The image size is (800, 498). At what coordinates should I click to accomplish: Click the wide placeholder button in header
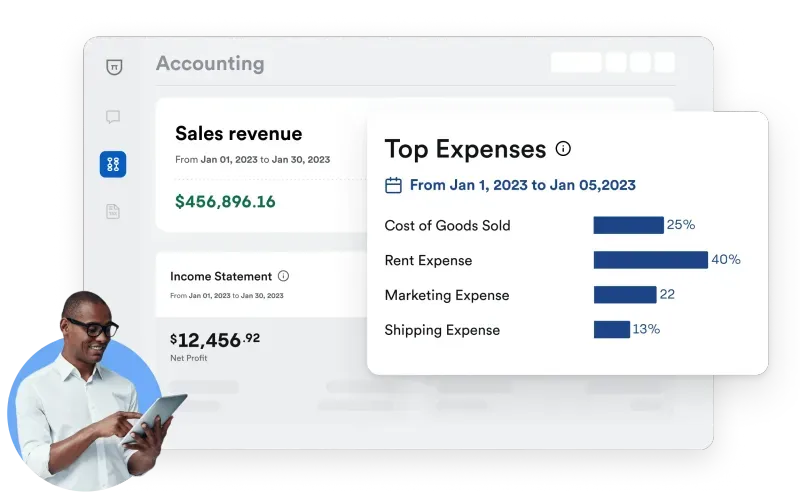pos(576,63)
